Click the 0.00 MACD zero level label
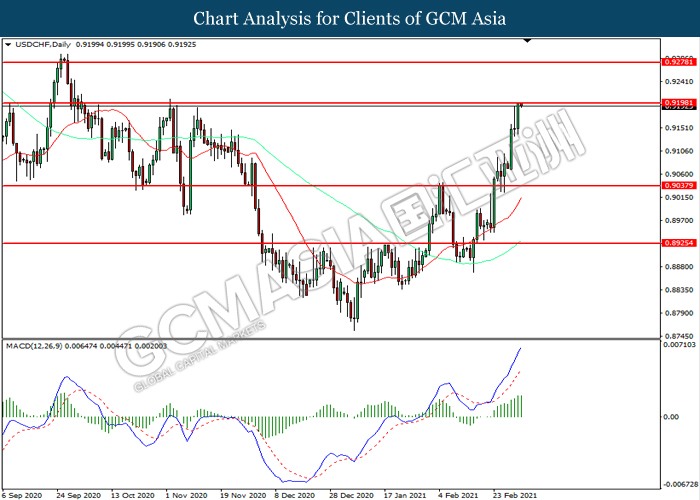700x500 pixels. [671, 417]
